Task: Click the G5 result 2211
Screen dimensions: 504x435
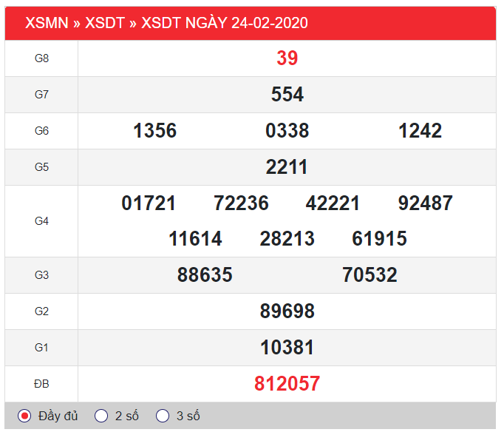Action: [287, 167]
